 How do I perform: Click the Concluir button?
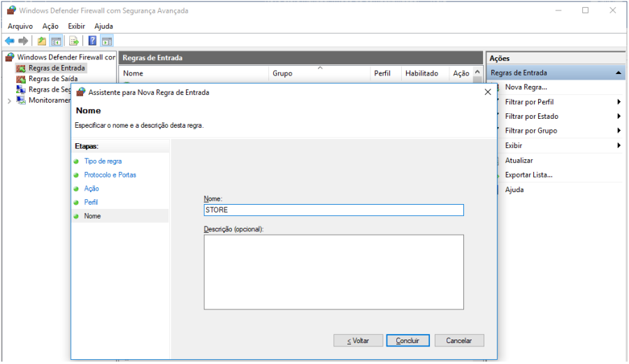(x=407, y=340)
